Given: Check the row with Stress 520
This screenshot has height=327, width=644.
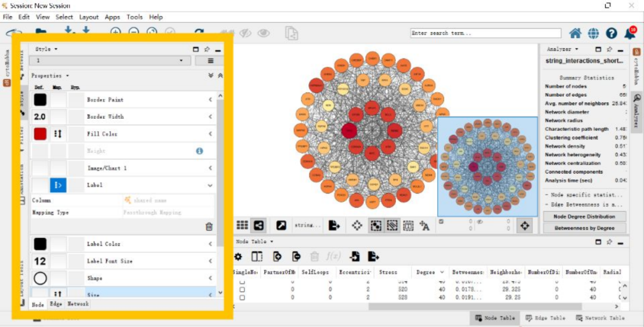Looking at the screenshot, I should coord(242,289).
